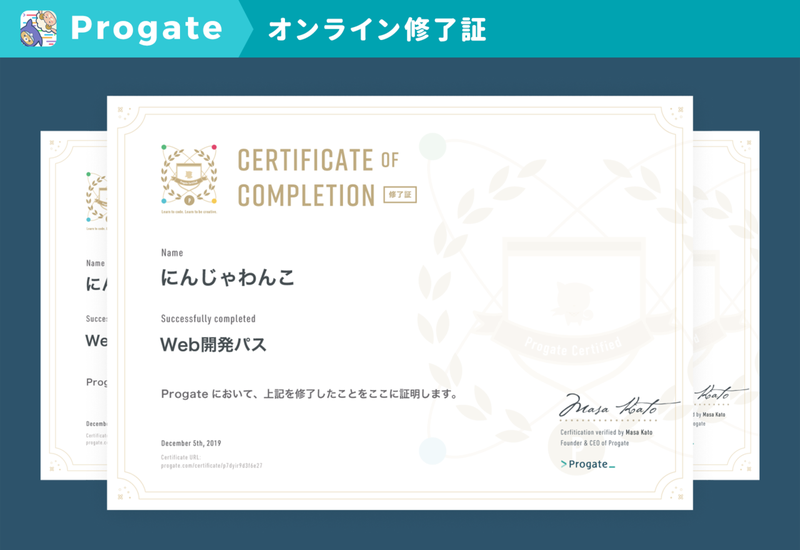
Task: Click the Progate app icon in banner
Action: (38, 29)
